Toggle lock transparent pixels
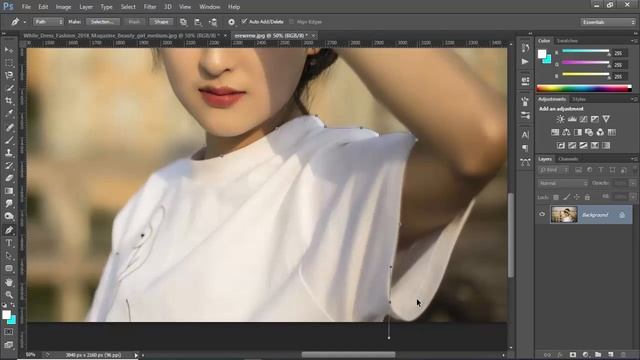This screenshot has height=360, width=640. [556, 197]
